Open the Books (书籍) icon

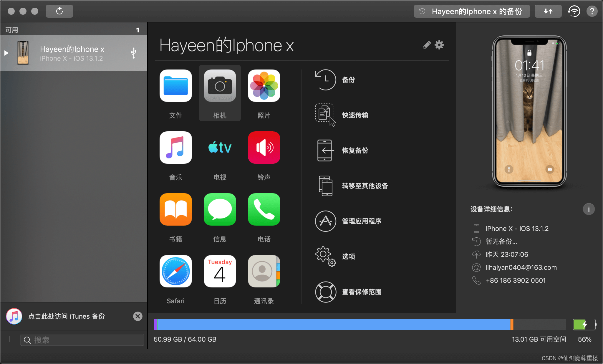coord(175,210)
